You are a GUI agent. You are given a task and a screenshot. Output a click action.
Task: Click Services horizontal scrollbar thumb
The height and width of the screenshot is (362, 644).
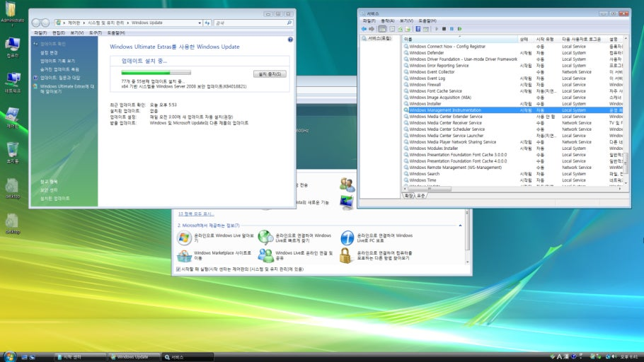pos(430,189)
